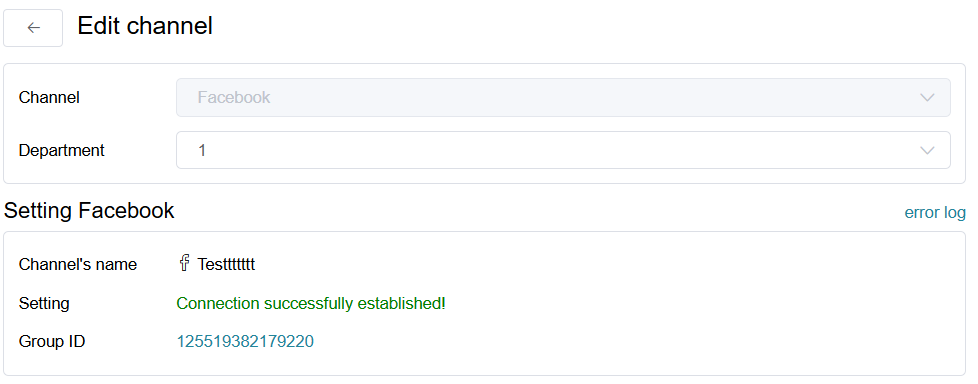Click the Channel's name label
Screen dimensions: 978x384
78,264
